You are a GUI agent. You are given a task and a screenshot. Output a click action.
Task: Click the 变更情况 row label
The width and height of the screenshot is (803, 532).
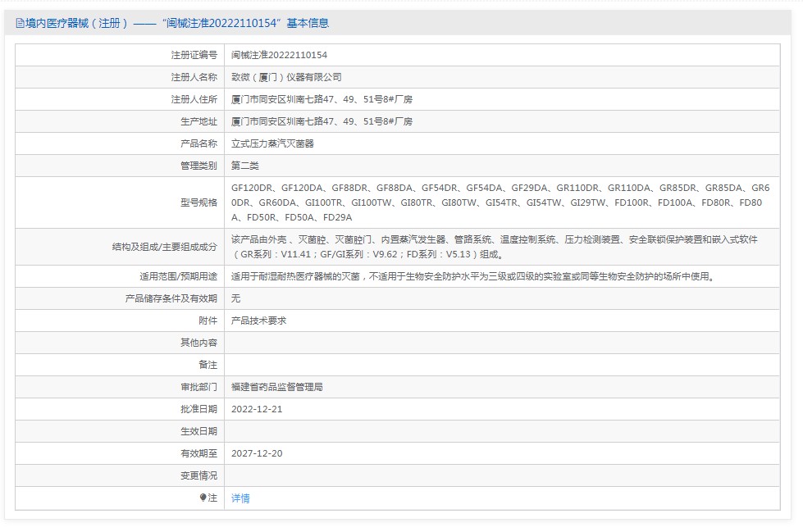click(x=198, y=475)
